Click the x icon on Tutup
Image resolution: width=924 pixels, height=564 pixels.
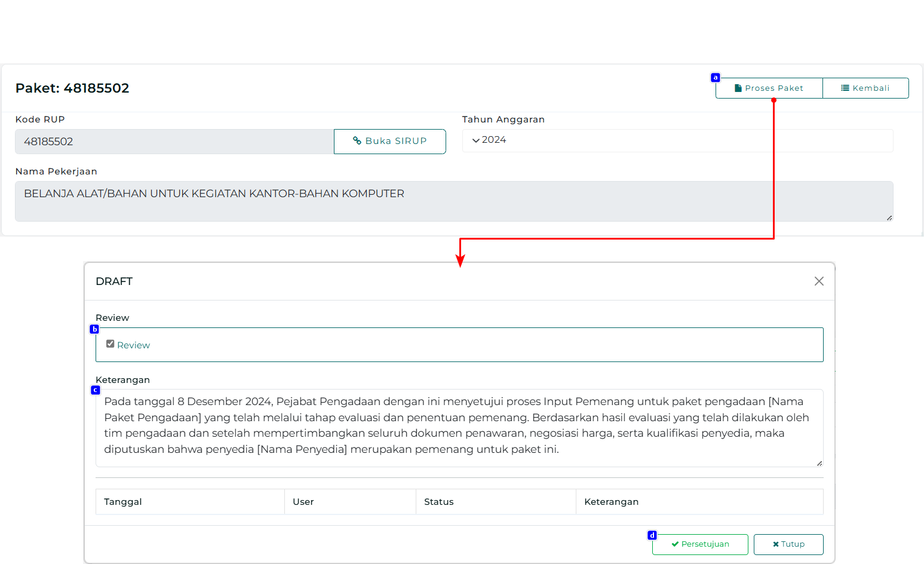775,544
